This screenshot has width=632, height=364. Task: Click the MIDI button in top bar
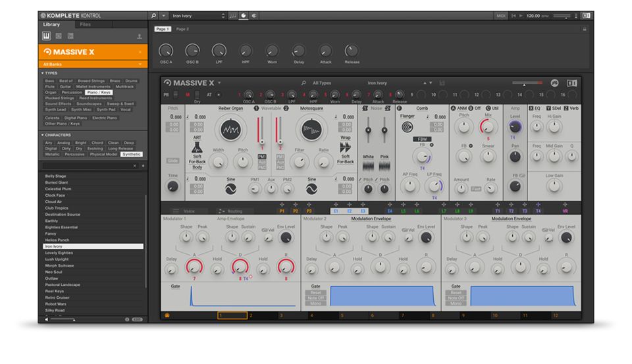pos(501,15)
